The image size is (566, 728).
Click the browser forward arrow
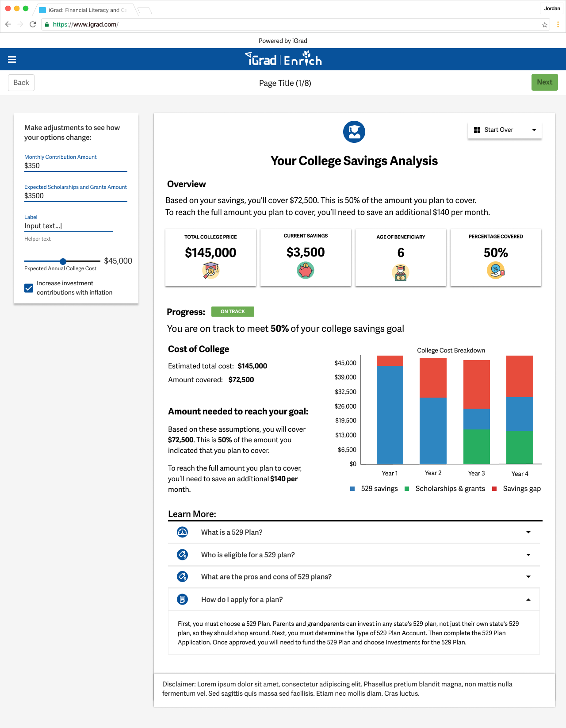pos(20,24)
